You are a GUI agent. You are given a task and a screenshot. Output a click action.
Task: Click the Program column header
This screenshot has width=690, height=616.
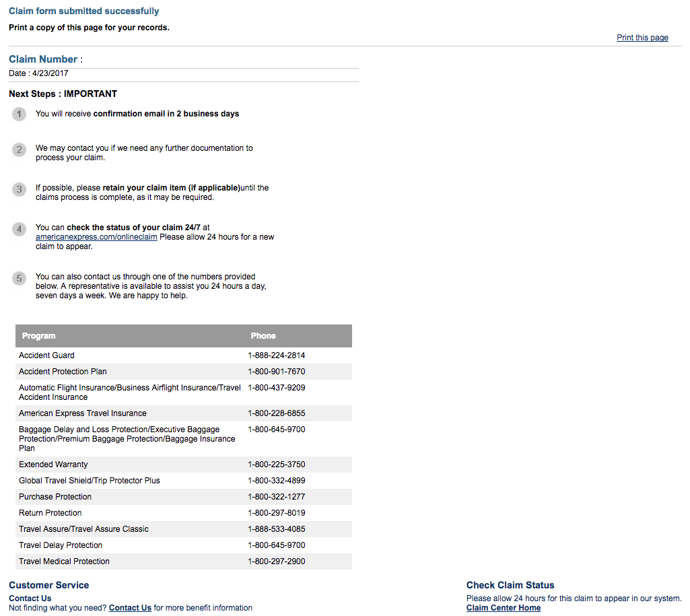[39, 336]
